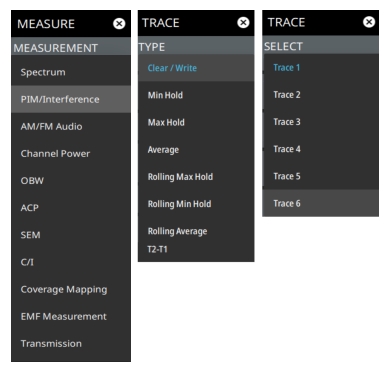The height and width of the screenshot is (371, 389).
Task: Select the Spectrum measurement
Action: click(x=71, y=72)
